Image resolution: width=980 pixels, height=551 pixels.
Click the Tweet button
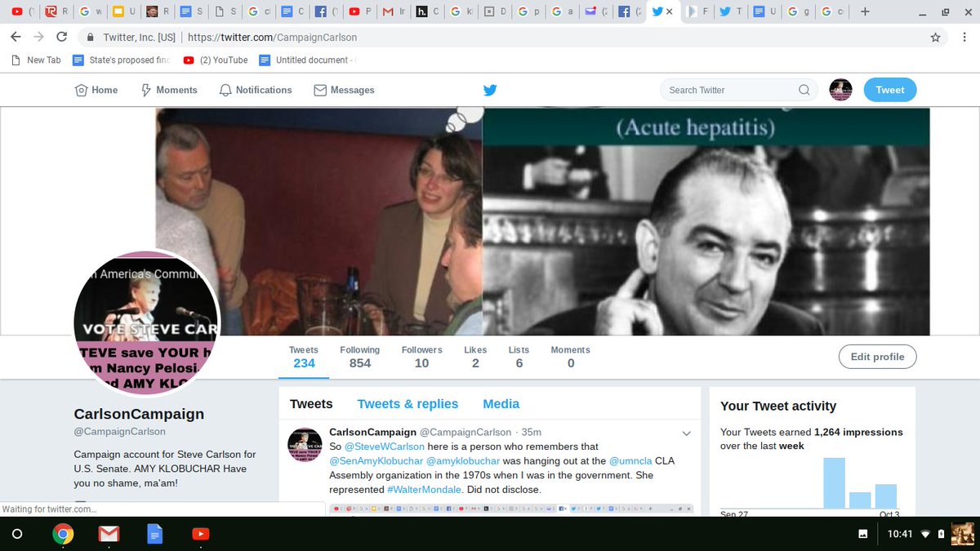889,90
